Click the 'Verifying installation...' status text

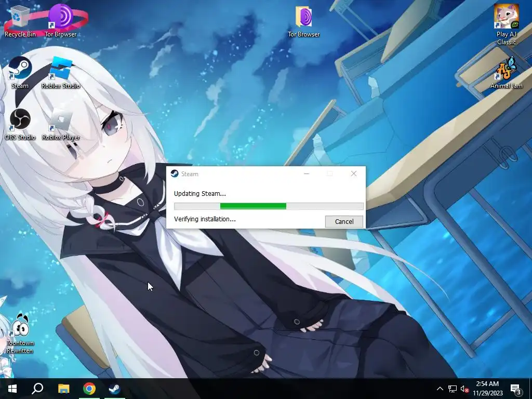coord(205,219)
